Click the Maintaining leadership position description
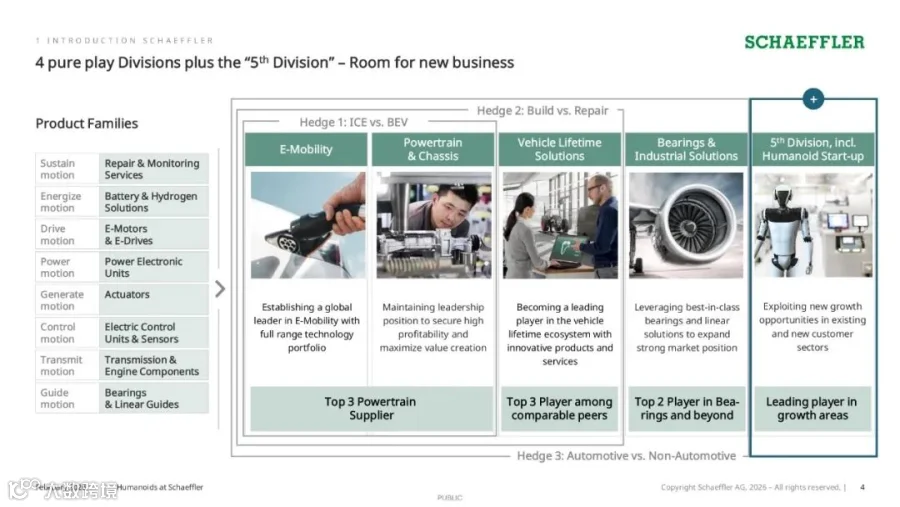 [x=433, y=327]
